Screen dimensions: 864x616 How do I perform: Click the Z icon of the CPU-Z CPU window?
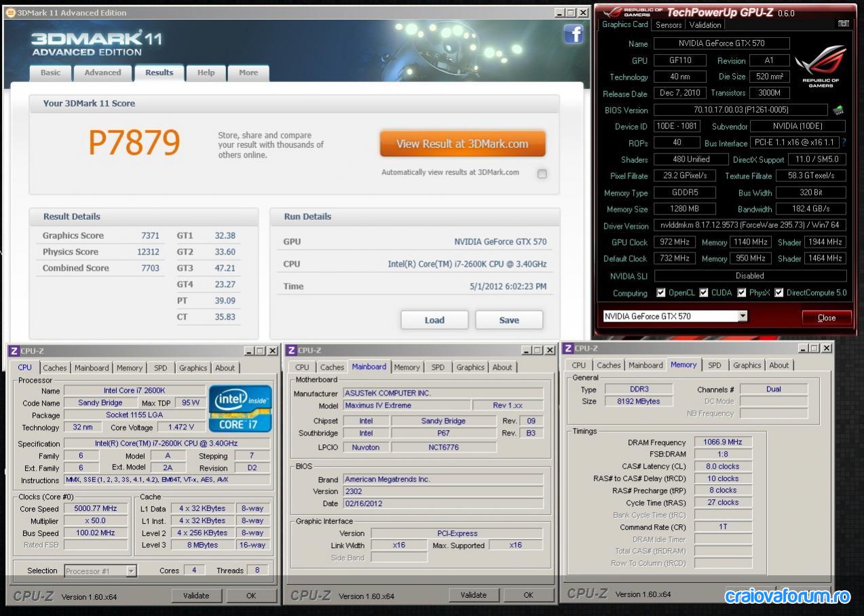[14, 351]
